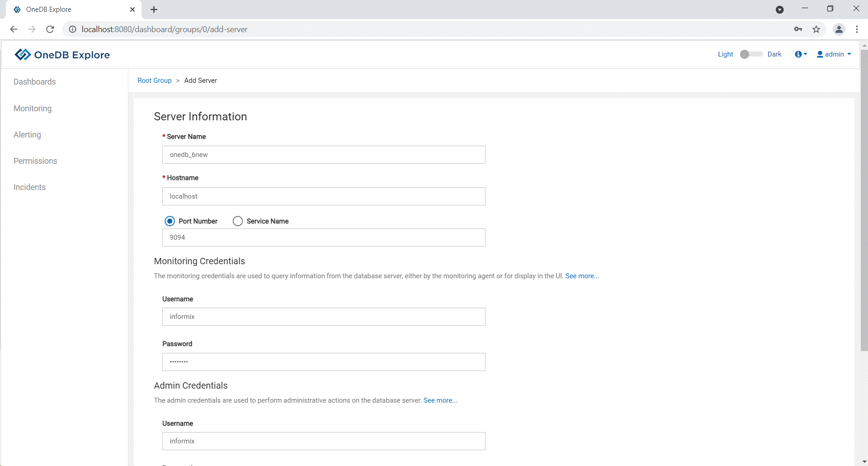
Task: Open the admin user dropdown
Action: [834, 54]
